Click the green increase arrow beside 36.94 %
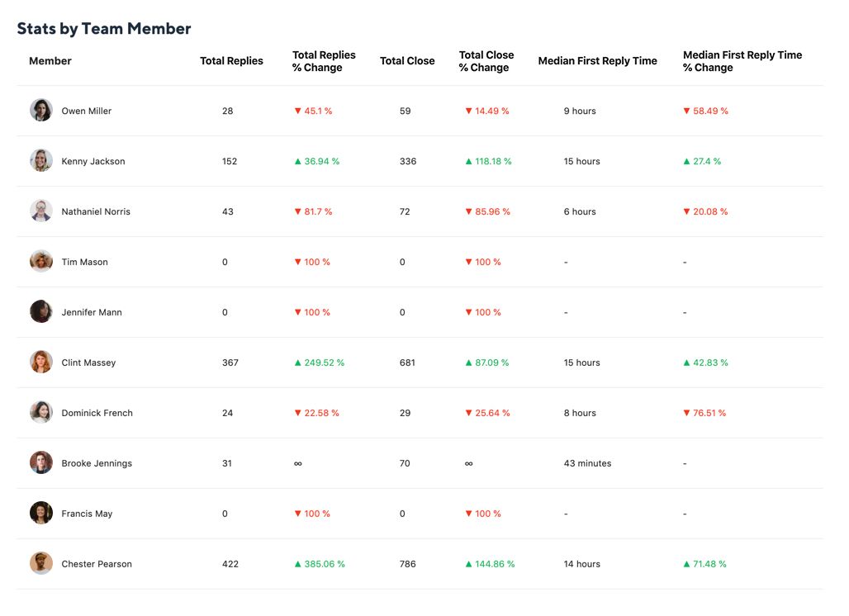849x616 pixels. coord(298,161)
